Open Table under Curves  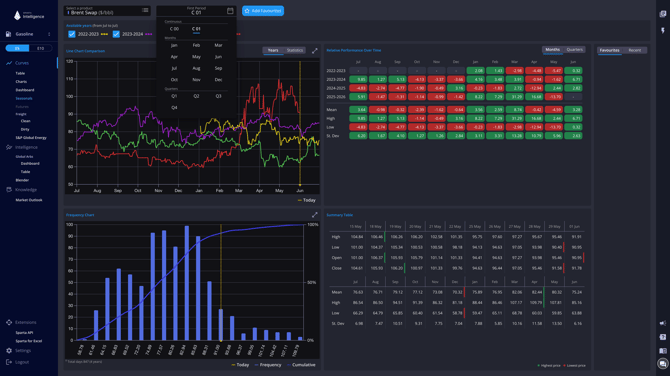pyautogui.click(x=20, y=73)
